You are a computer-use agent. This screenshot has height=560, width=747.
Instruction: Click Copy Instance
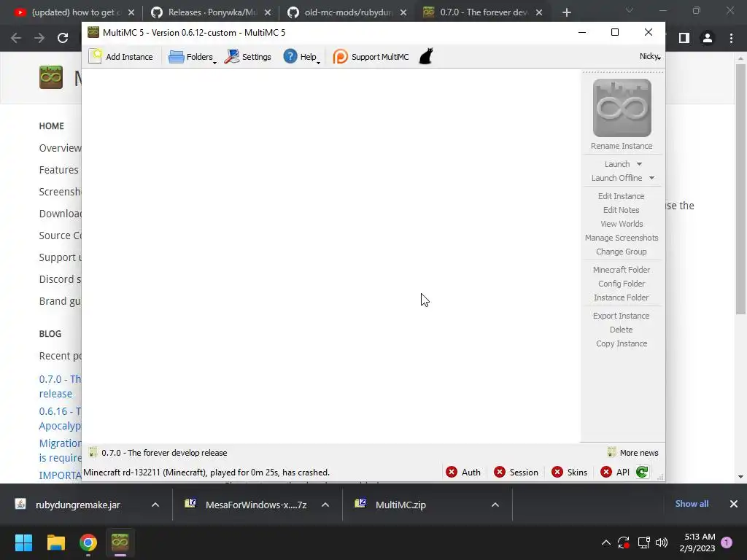click(622, 343)
